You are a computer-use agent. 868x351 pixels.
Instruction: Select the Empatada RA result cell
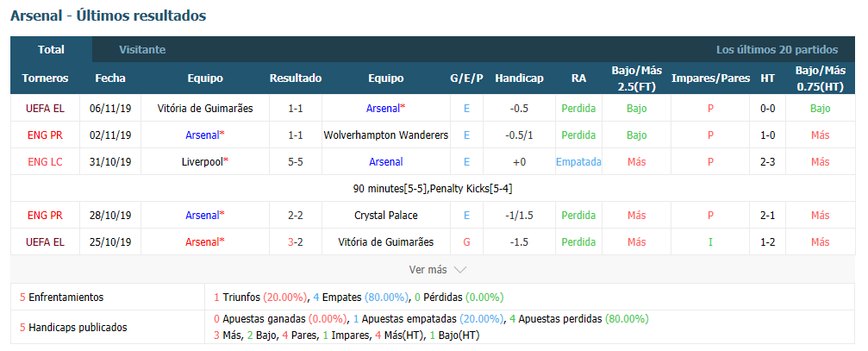(578, 162)
